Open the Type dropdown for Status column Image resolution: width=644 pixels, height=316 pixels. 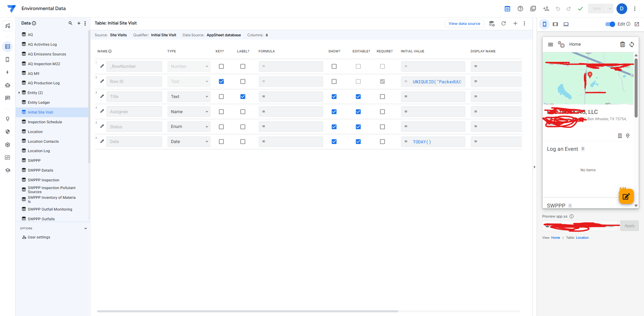189,127
